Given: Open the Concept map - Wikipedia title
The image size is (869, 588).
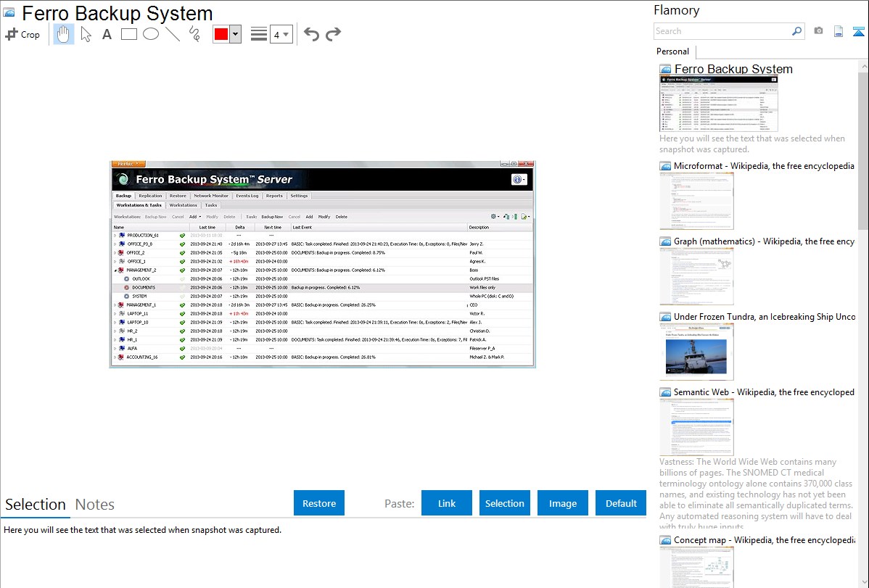Looking at the screenshot, I should [x=764, y=540].
